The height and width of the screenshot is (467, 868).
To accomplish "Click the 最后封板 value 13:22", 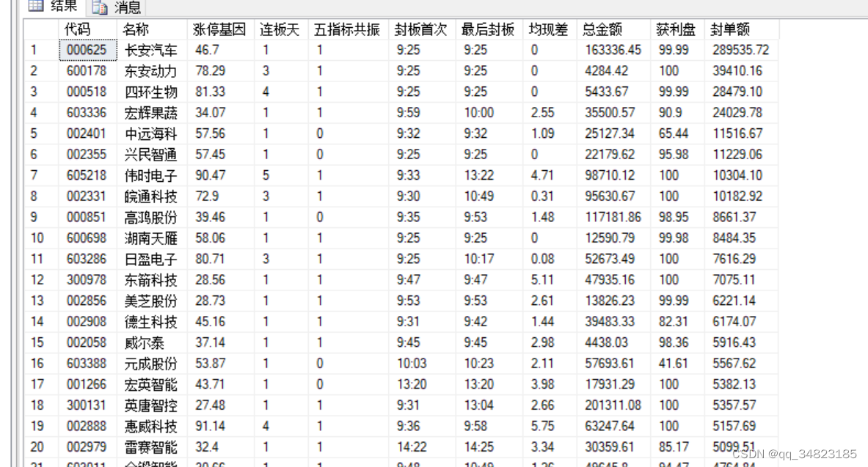I will pos(479,175).
